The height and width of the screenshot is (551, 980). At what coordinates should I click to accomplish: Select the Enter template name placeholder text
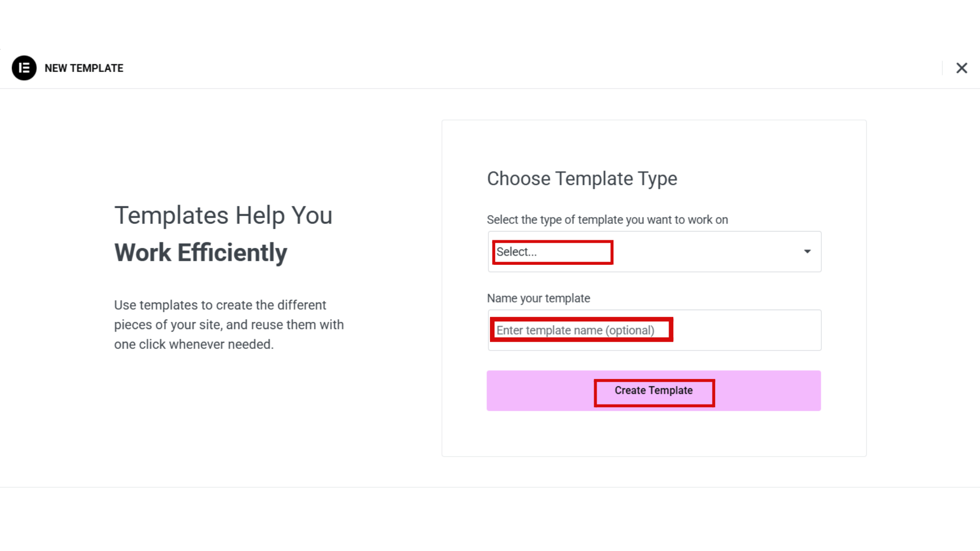tap(576, 330)
